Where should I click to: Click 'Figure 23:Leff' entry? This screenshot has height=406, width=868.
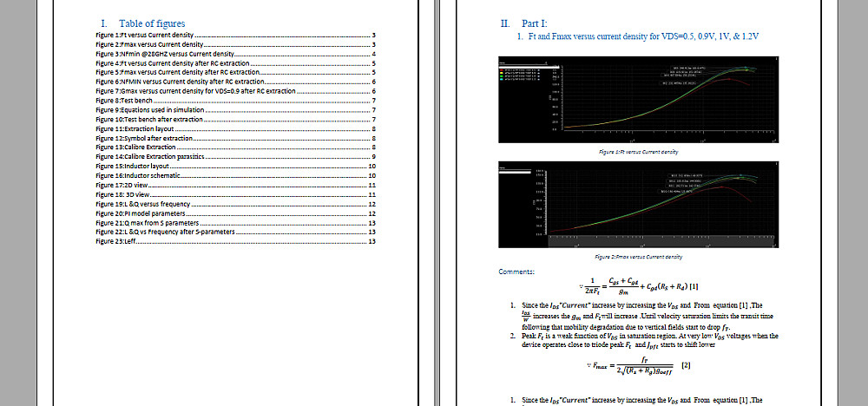[236, 241]
